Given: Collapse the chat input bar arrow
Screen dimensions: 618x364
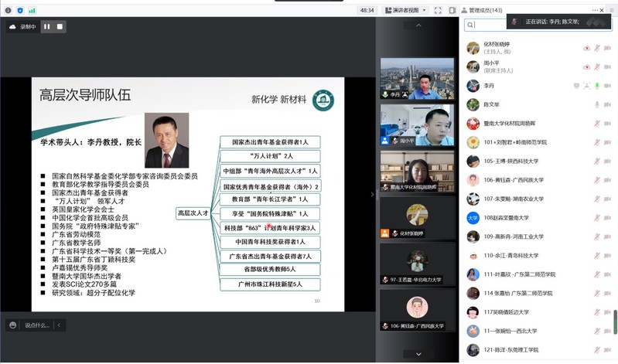Looking at the screenshot, I should pyautogui.click(x=60, y=325).
